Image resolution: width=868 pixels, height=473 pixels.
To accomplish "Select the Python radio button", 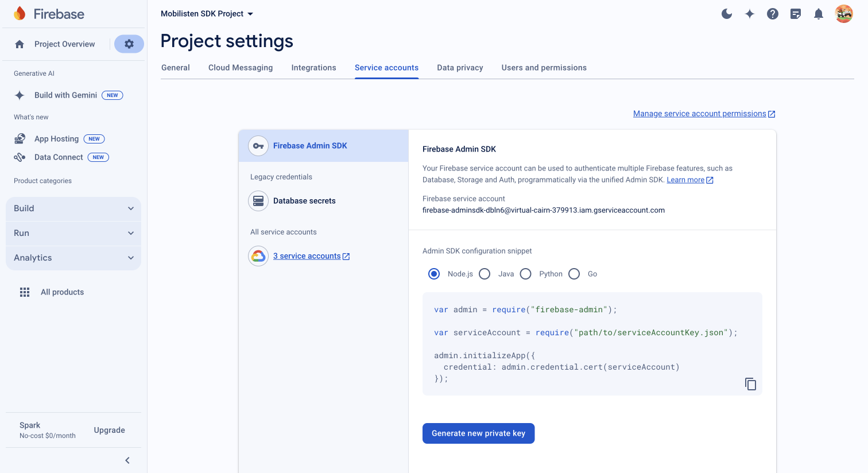I will [526, 274].
